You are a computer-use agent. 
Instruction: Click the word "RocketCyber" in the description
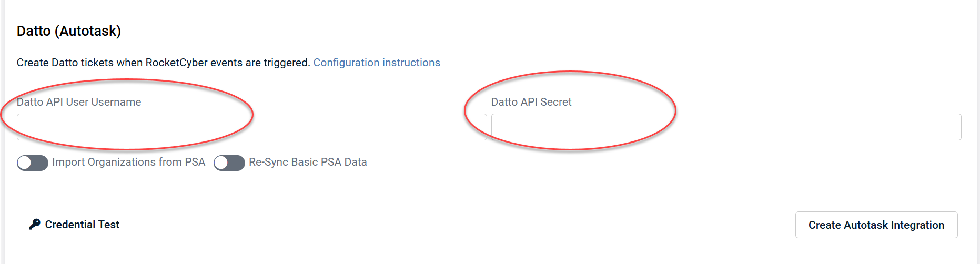click(176, 63)
